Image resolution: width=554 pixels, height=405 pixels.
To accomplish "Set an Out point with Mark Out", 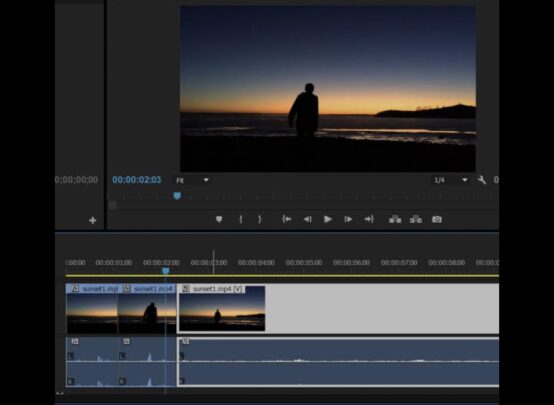I will (x=260, y=219).
